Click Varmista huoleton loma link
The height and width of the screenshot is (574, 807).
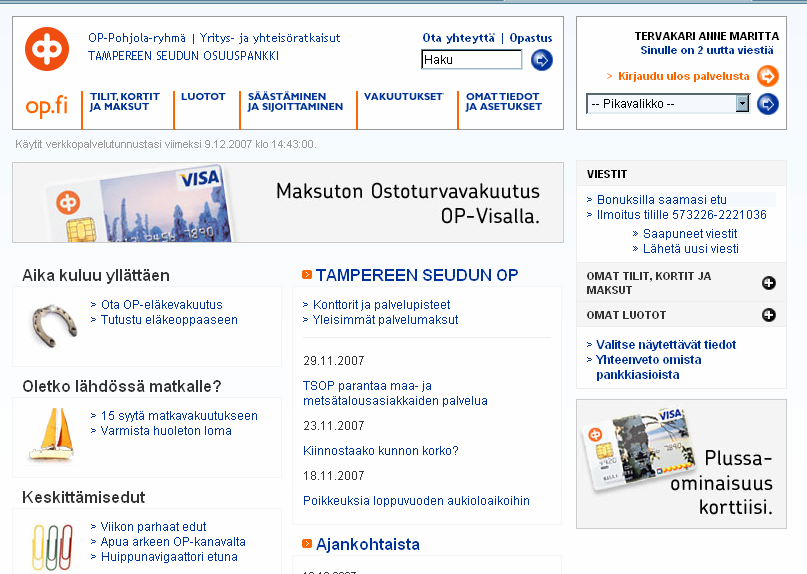pos(166,431)
